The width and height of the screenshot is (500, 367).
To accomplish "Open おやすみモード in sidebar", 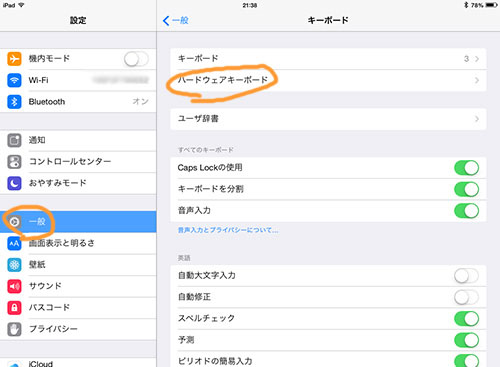I will tap(78, 183).
